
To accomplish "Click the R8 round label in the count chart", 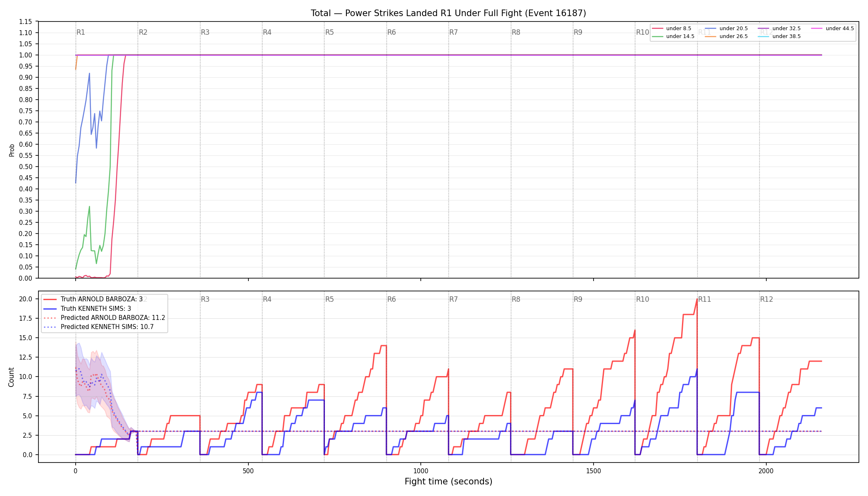I will [516, 299].
